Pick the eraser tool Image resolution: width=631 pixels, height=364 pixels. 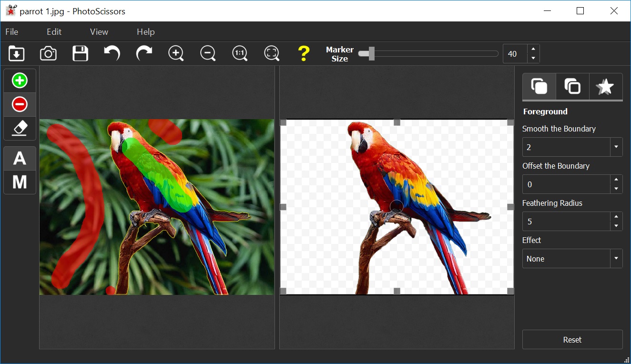pyautogui.click(x=20, y=128)
